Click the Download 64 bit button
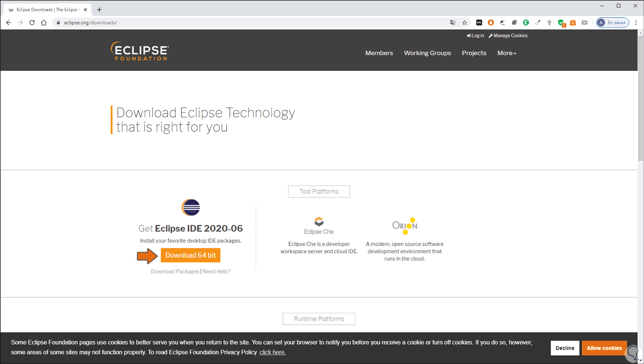 click(x=191, y=255)
